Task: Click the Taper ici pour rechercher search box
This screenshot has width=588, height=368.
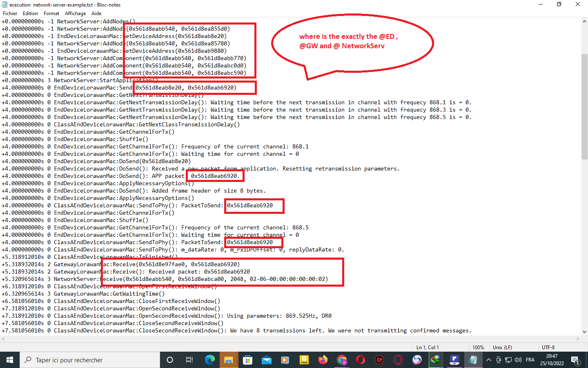Action: [x=90, y=360]
